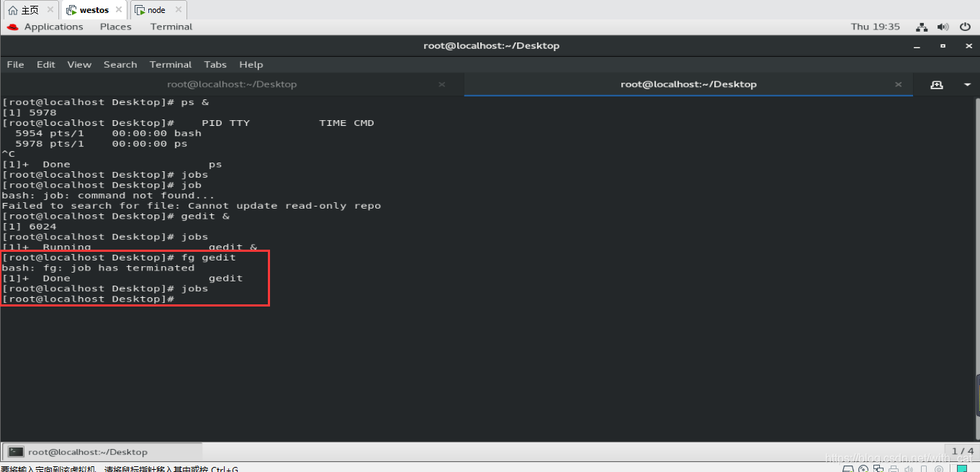Click the '[1]+ Running gedit &' line
Image resolution: width=980 pixels, height=472 pixels.
pyautogui.click(x=129, y=247)
